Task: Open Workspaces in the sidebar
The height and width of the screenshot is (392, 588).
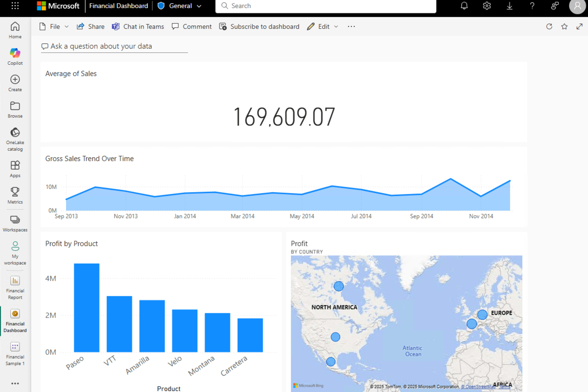Action: coord(15,224)
